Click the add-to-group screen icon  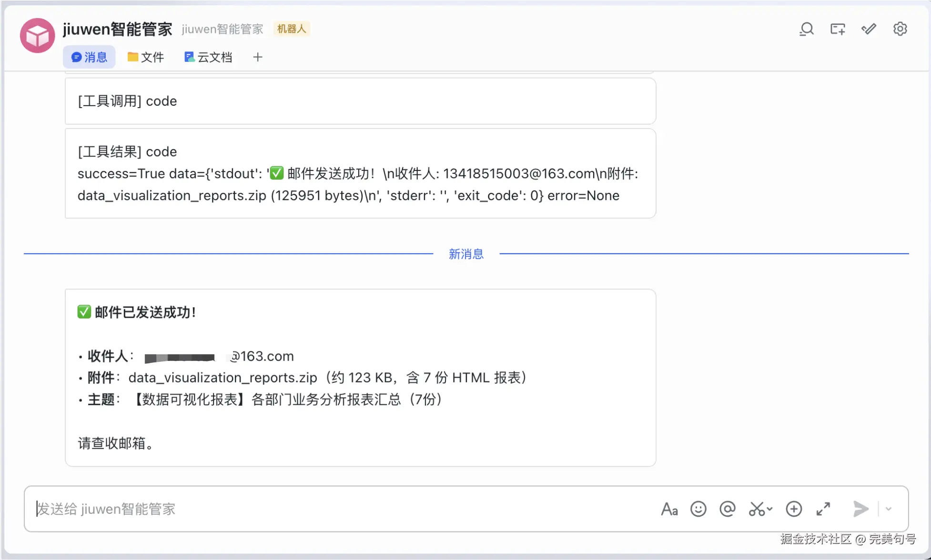point(838,29)
